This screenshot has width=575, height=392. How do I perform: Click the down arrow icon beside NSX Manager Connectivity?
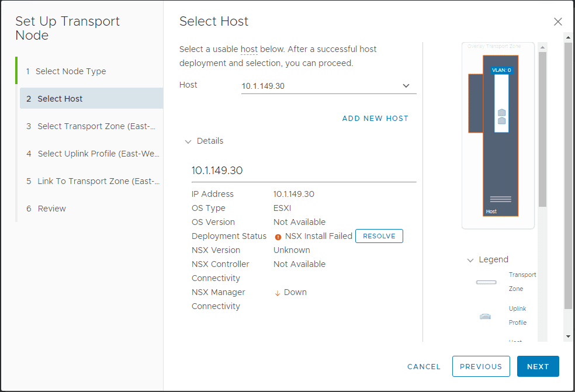[277, 292]
